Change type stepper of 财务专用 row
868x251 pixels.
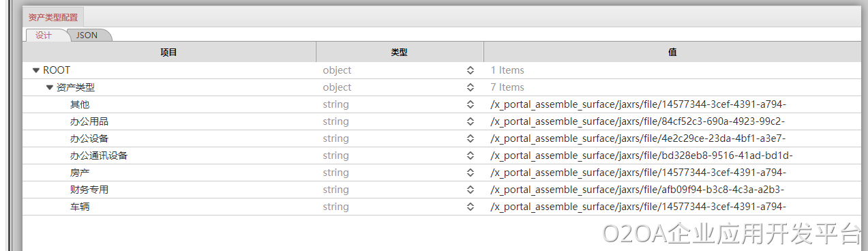470,190
